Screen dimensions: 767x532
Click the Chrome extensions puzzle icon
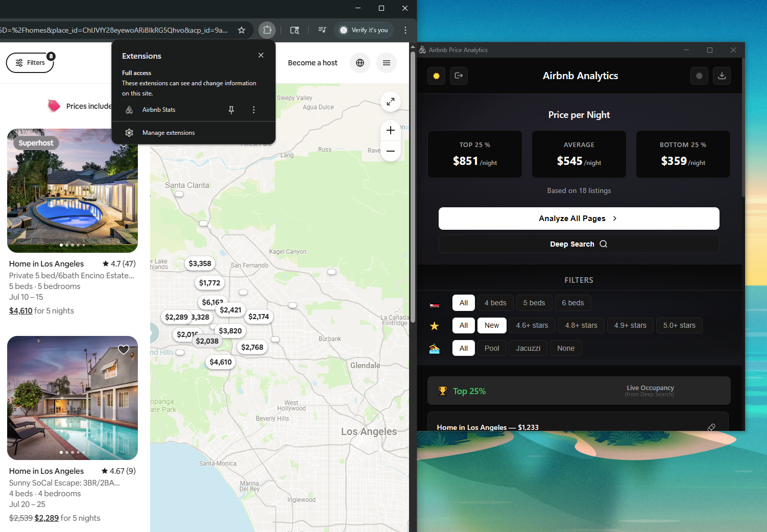point(267,30)
